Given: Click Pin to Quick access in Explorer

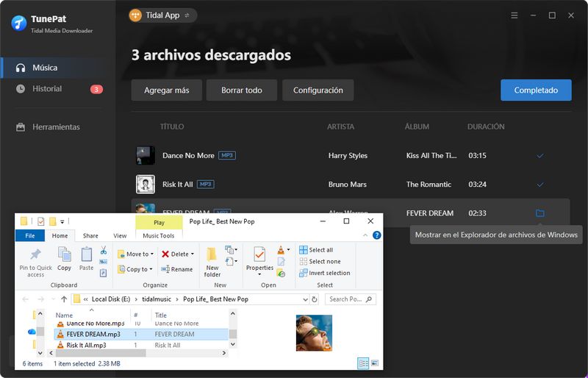Looking at the screenshot, I should pyautogui.click(x=35, y=263).
